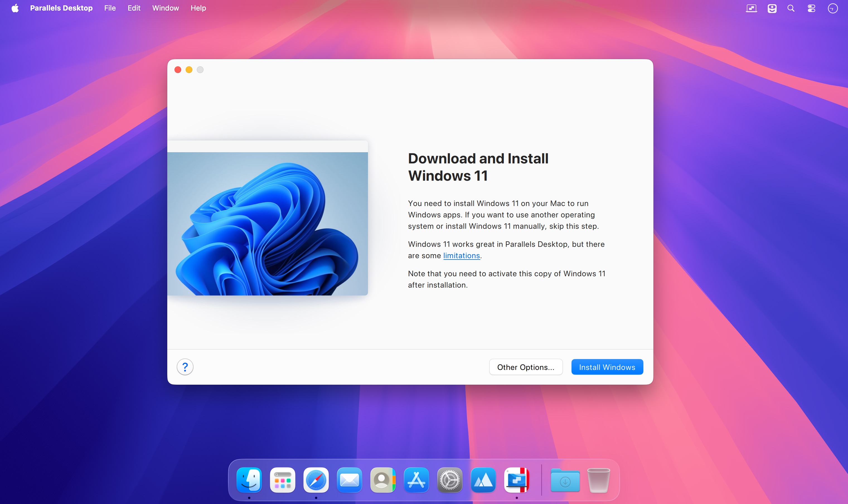This screenshot has width=848, height=504.
Task: Open Control Center in the menu bar
Action: [811, 8]
